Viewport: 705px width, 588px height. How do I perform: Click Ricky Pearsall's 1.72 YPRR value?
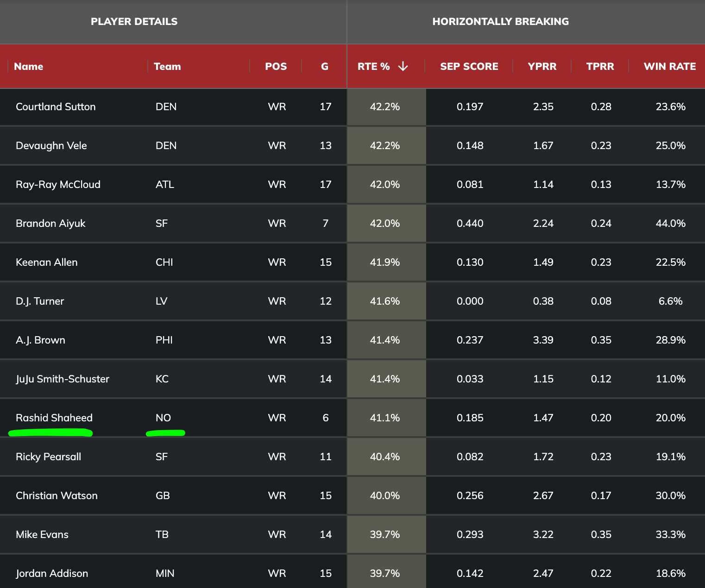(543, 457)
